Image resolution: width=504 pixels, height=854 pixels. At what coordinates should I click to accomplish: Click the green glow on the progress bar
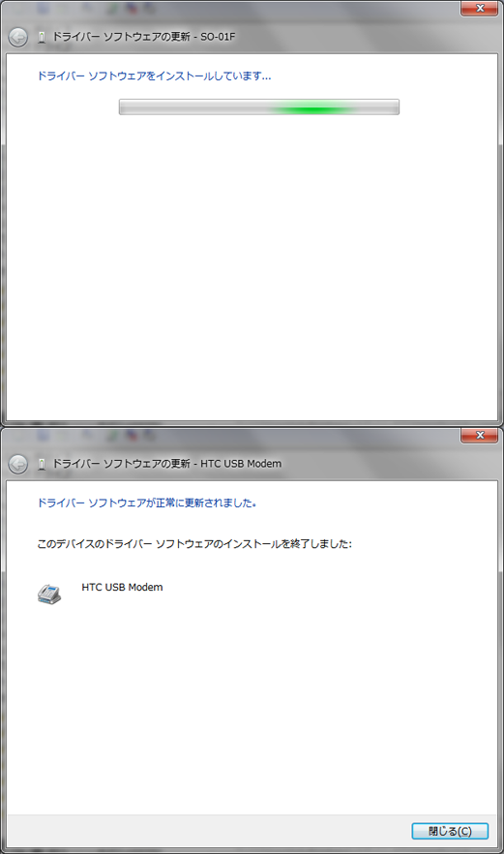312,108
